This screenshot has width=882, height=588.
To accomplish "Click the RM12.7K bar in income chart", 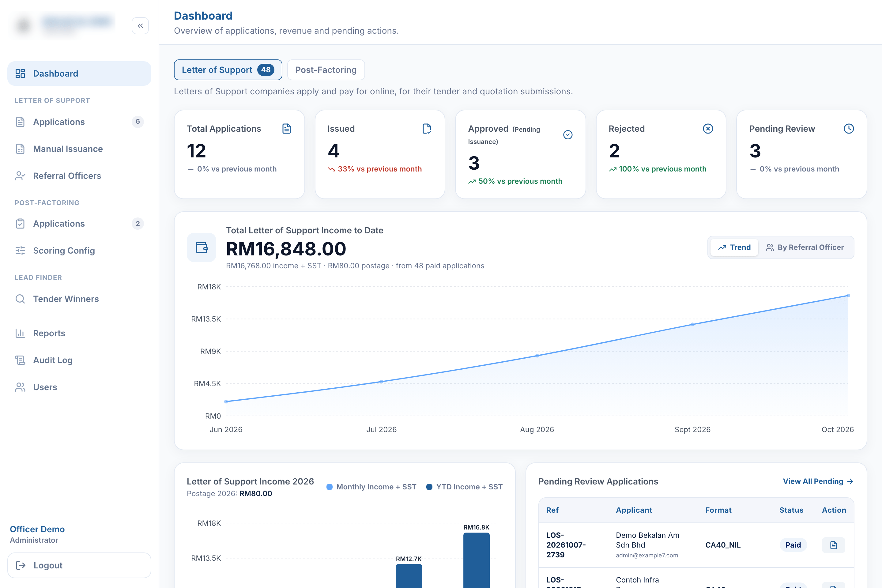I will [409, 576].
